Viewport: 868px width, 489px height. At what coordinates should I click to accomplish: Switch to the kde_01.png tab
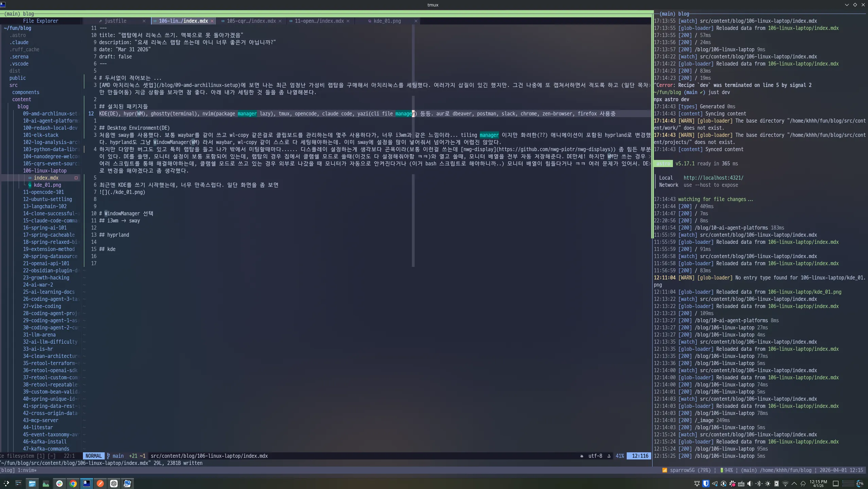click(387, 21)
